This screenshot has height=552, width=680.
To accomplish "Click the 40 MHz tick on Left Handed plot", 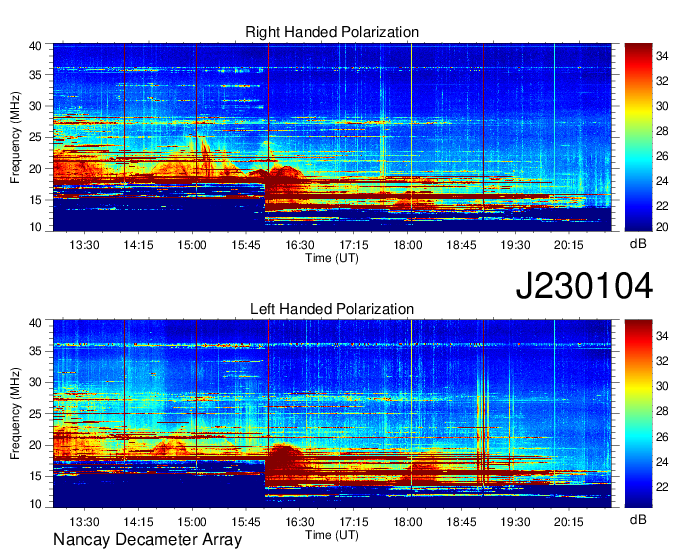I will 35,323.
